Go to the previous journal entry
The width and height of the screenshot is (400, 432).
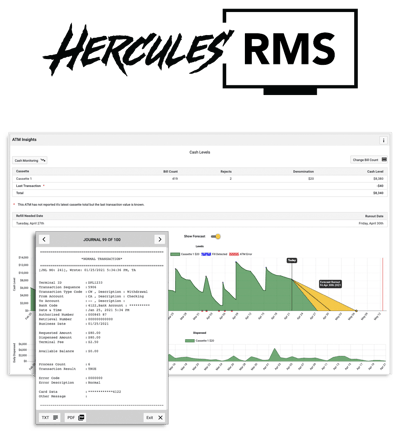point(44,239)
